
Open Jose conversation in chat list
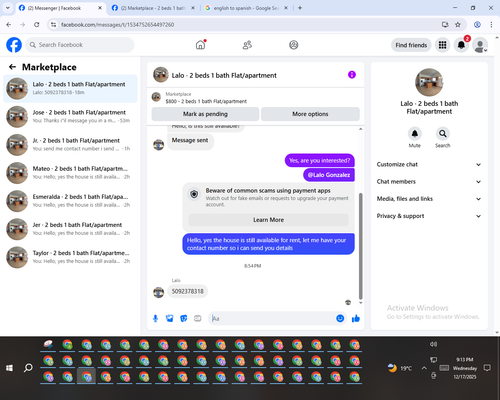tap(70, 117)
